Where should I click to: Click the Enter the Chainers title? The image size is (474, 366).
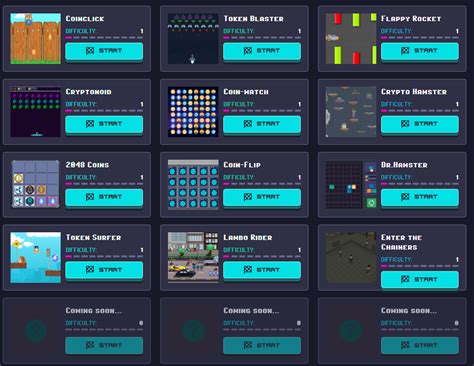click(401, 242)
